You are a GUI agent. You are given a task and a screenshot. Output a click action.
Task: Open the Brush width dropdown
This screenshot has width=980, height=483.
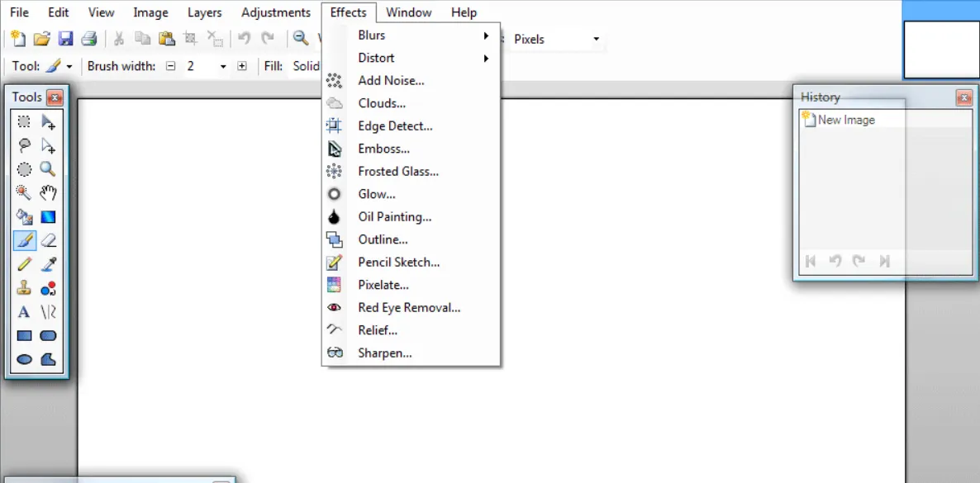pyautogui.click(x=222, y=66)
